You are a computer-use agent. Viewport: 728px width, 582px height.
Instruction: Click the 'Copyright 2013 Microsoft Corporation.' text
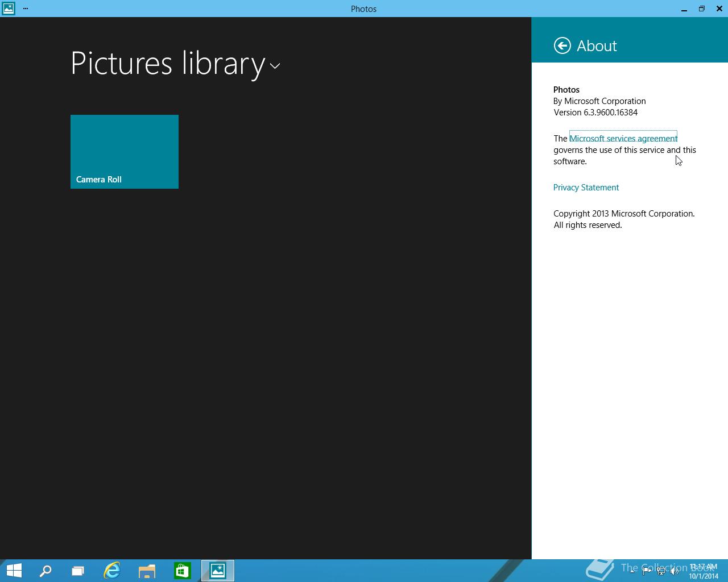(x=624, y=214)
